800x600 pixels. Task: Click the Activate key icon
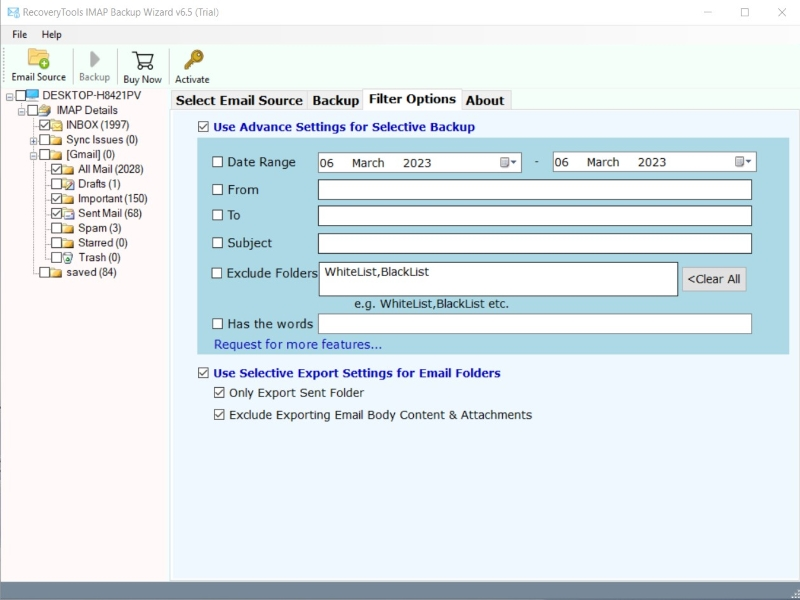pos(192,60)
